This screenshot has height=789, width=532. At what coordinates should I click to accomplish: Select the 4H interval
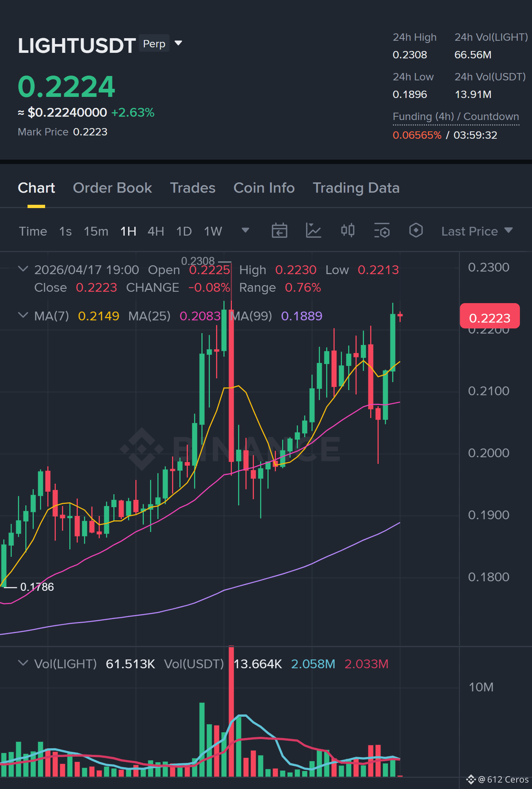156,231
